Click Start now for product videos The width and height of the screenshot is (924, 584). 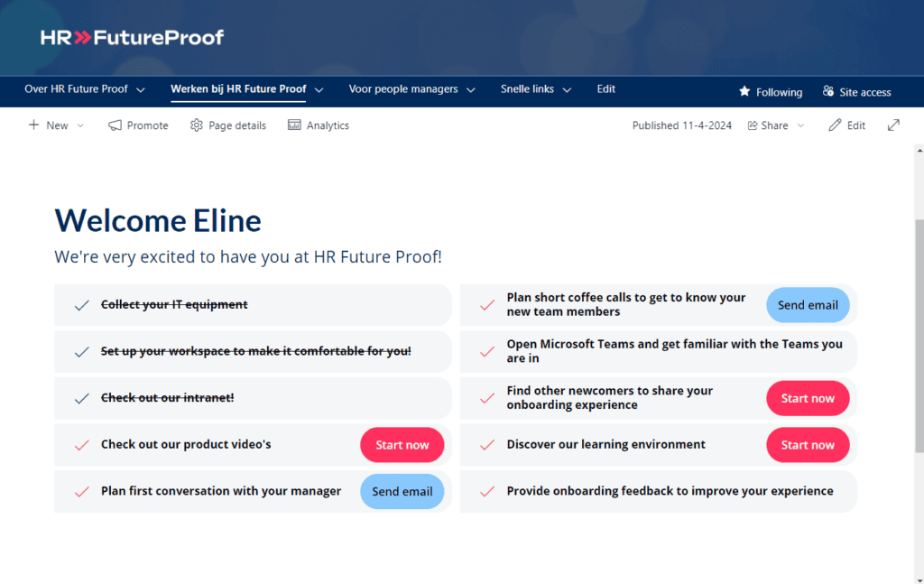(x=402, y=444)
